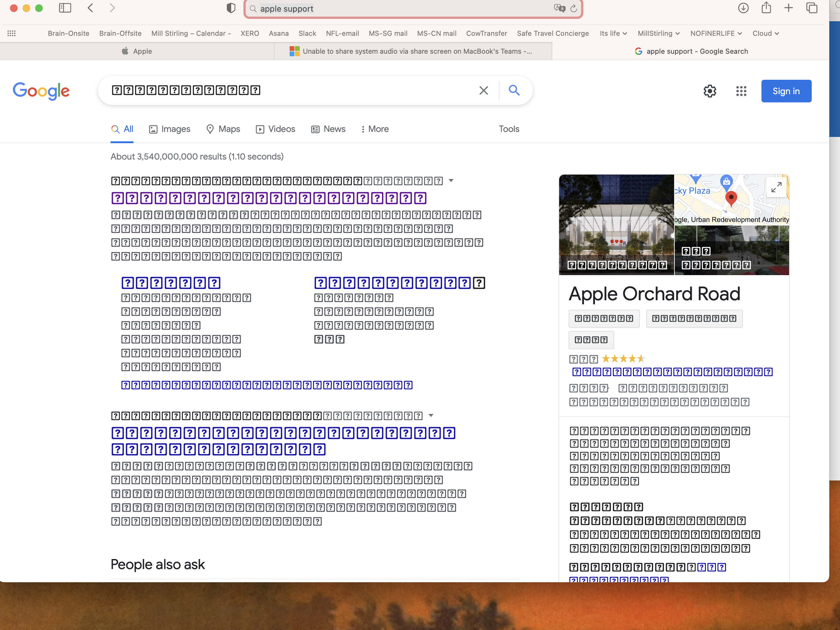Expand the map with the fullscreen icon
840x630 pixels.
coord(776,187)
